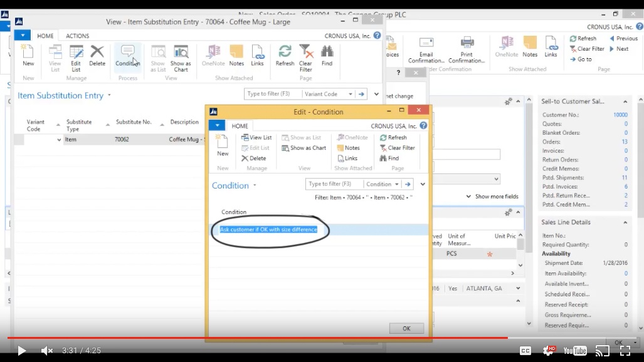Open Edit List in Item Substitution ribbon

click(x=76, y=58)
